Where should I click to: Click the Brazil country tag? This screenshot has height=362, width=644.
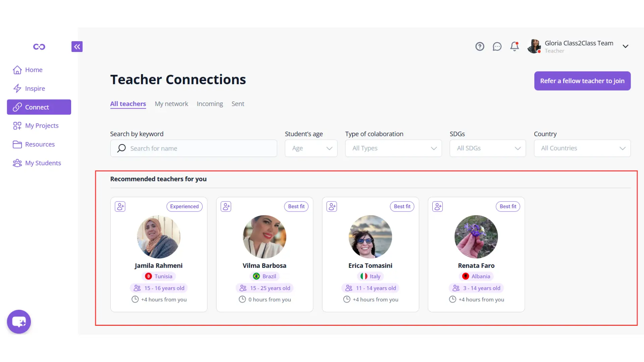265,276
